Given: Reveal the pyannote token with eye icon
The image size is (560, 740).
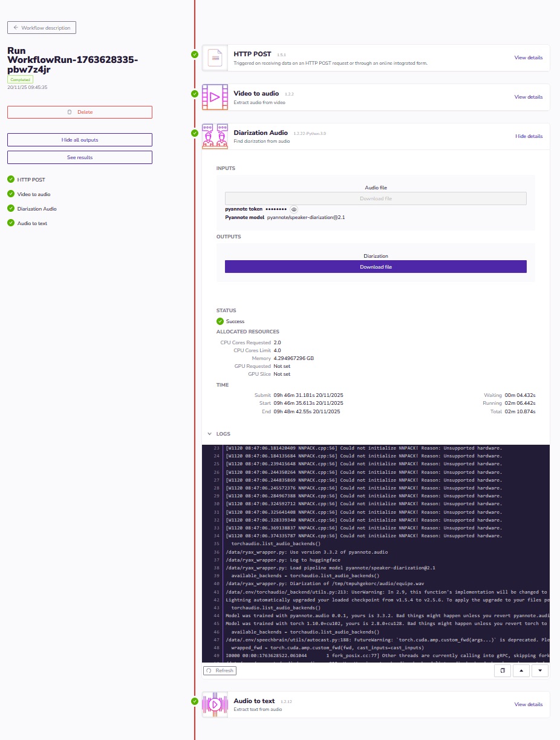Looking at the screenshot, I should (294, 209).
